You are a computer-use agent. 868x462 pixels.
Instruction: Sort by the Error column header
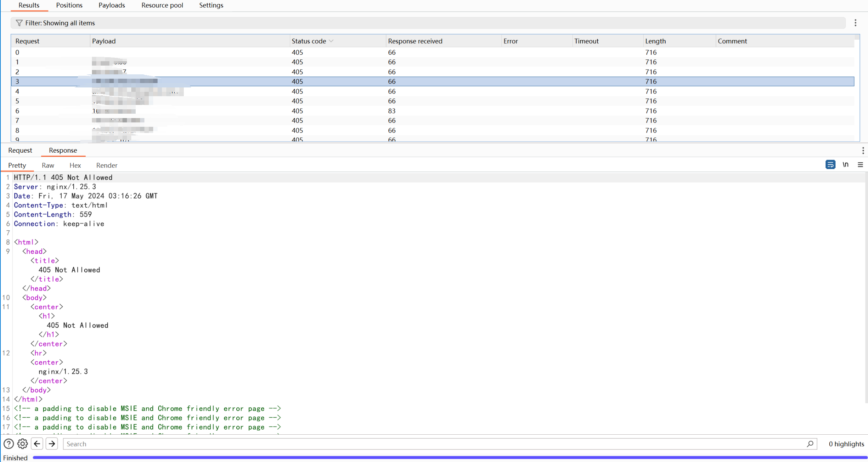coord(537,41)
